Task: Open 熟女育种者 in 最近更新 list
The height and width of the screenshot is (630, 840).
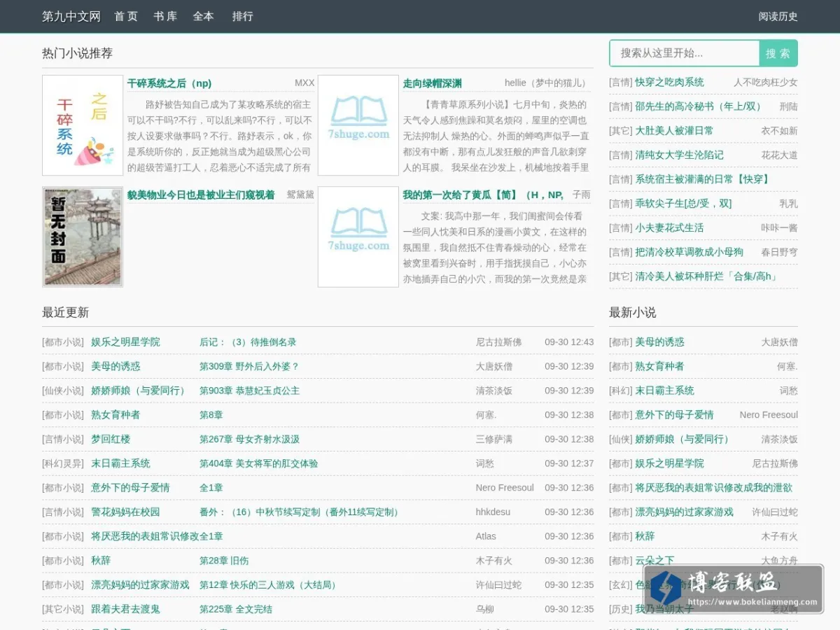Action: (115, 415)
